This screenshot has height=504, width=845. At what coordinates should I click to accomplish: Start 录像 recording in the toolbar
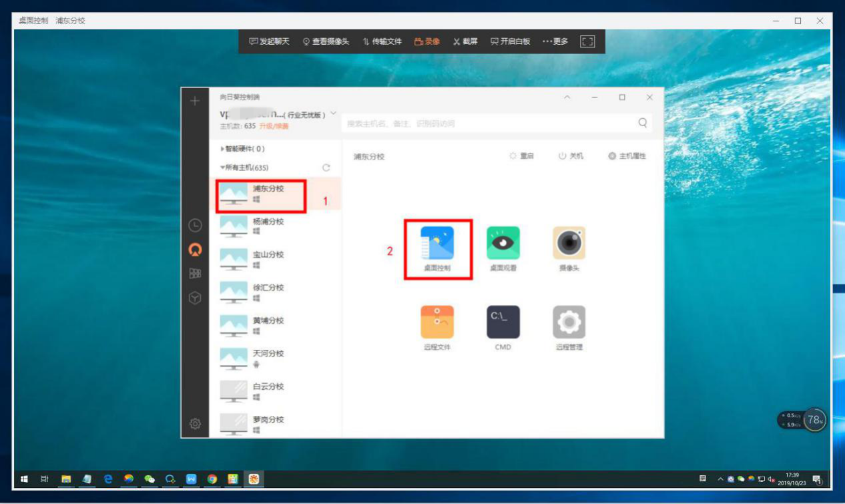click(x=427, y=41)
